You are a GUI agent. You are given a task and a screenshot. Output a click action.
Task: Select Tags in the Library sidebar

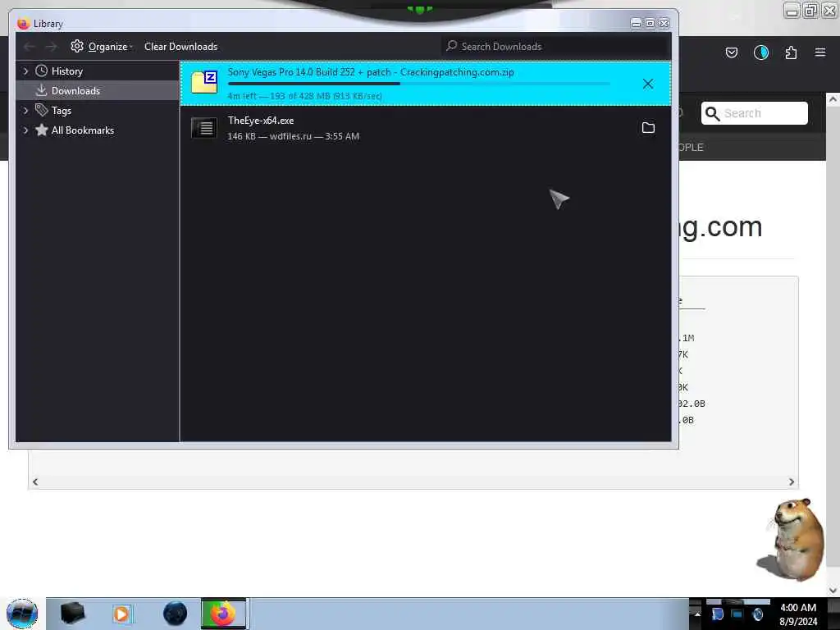pyautogui.click(x=61, y=111)
